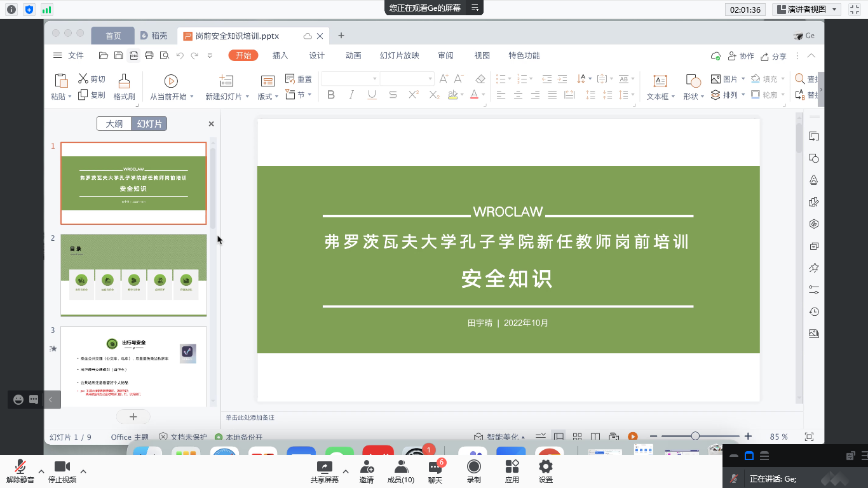Click the Shapes (形状) icon
Viewport: 868px width, 488px height.
tap(693, 81)
